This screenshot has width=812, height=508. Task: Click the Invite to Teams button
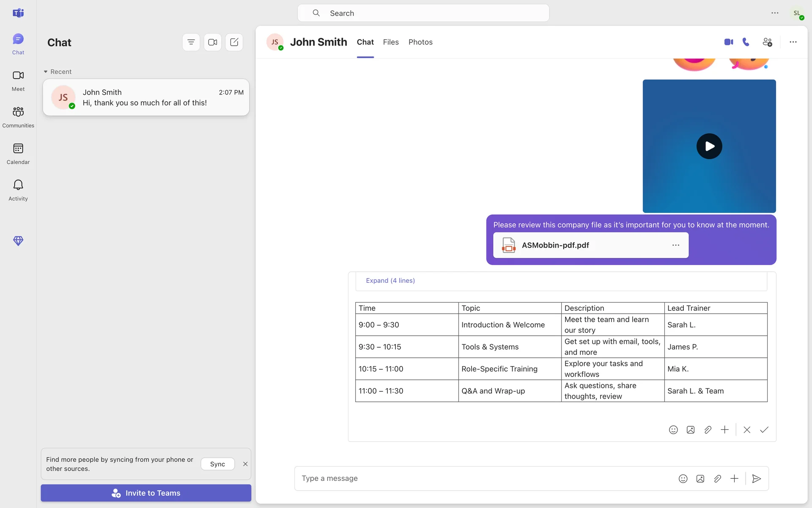pos(146,493)
